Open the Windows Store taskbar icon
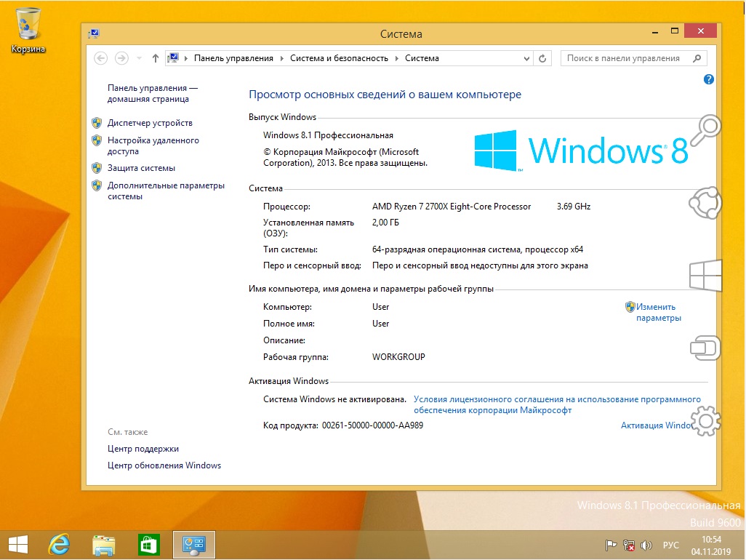 (148, 544)
